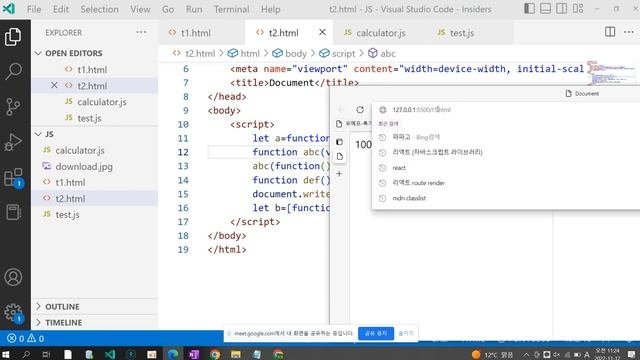Click hide link in sharing banner
The image size is (640, 360).
(x=406, y=333)
